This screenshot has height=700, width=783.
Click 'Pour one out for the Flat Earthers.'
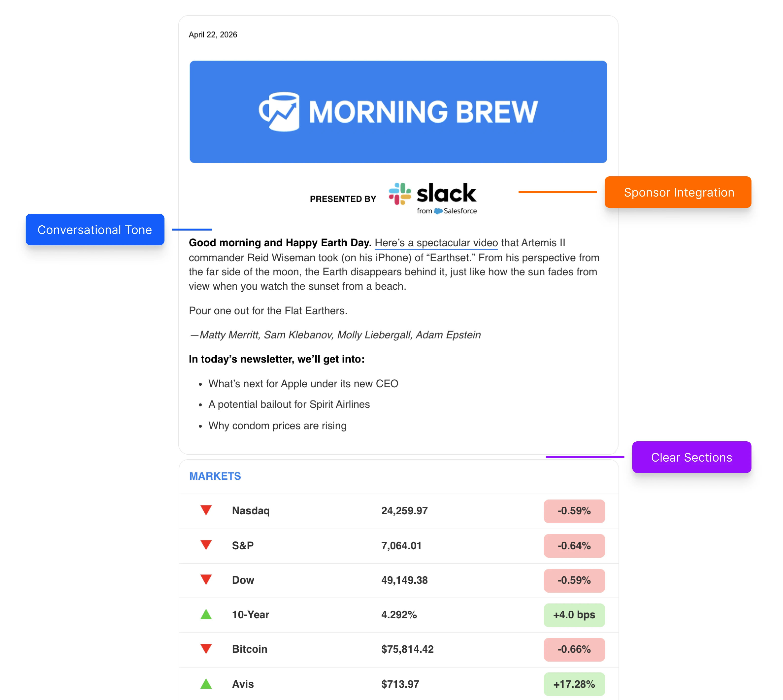coord(268,311)
